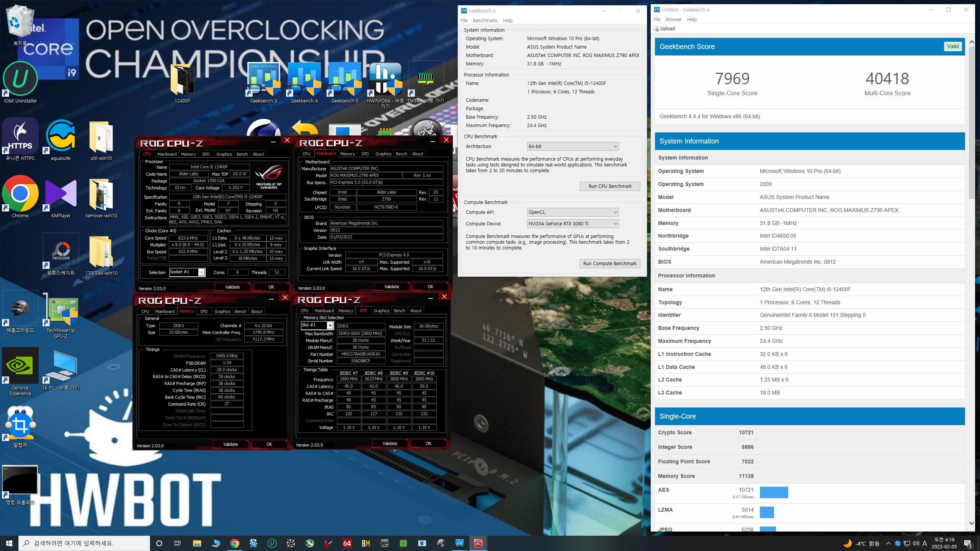Click the BM benchmark taskbar icon

(366, 543)
